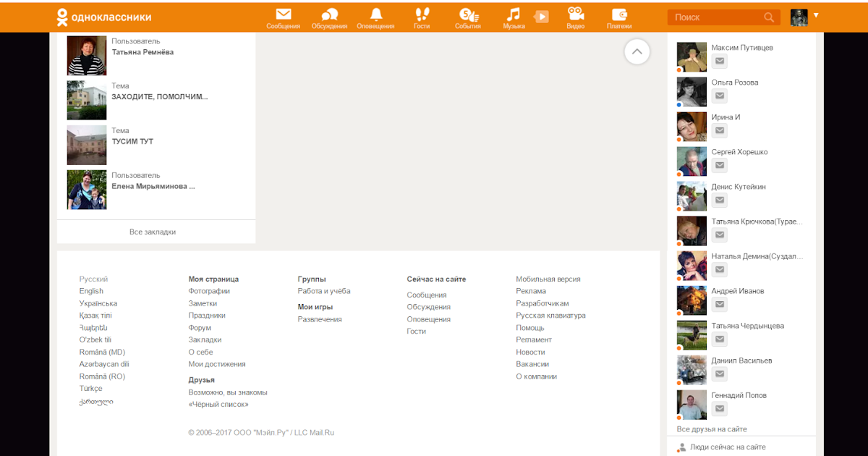Open Все закладки link
Screen dimensions: 868x456
click(153, 232)
